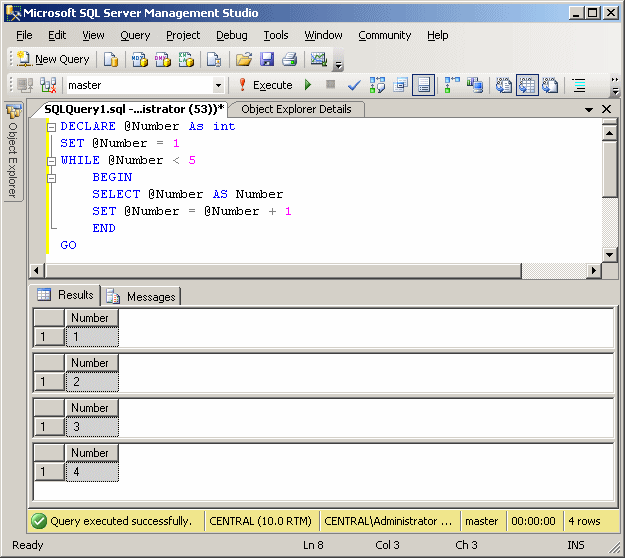Open Query Options icon
This screenshot has width=625, height=558.
(400, 85)
